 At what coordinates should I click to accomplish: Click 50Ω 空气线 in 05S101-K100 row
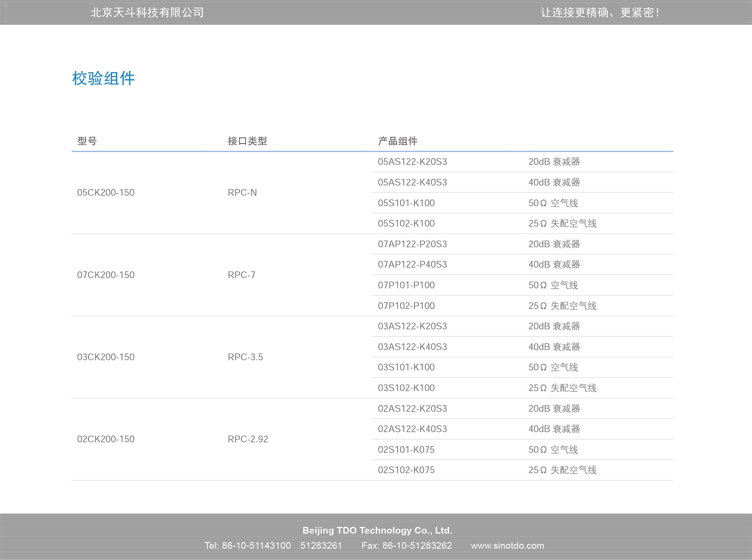click(x=553, y=203)
